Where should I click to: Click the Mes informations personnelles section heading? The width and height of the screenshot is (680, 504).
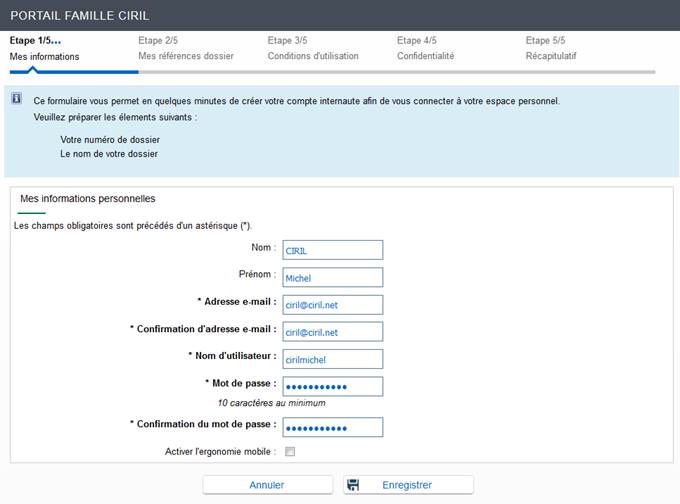click(x=87, y=199)
